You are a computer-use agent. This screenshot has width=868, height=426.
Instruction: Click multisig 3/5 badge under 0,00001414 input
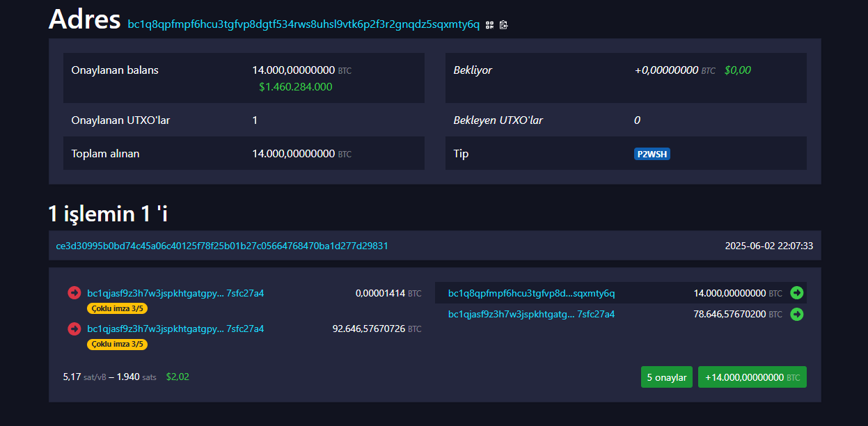[117, 308]
